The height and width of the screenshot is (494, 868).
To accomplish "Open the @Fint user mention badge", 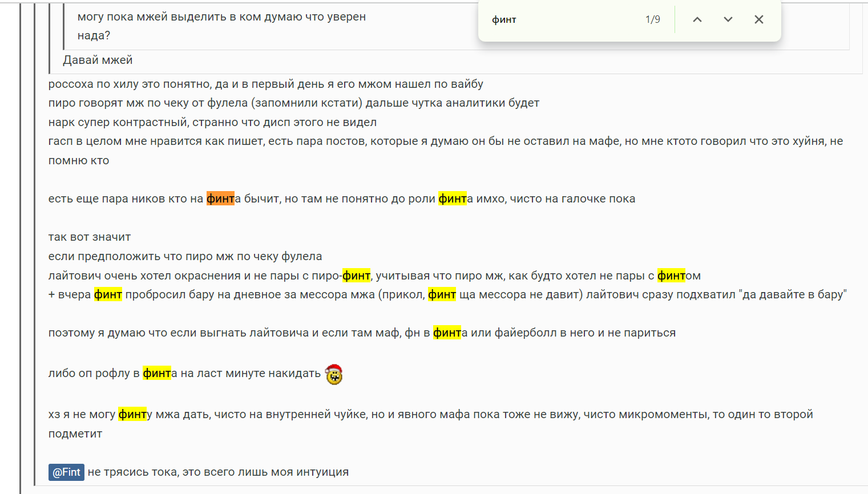I will click(66, 472).
